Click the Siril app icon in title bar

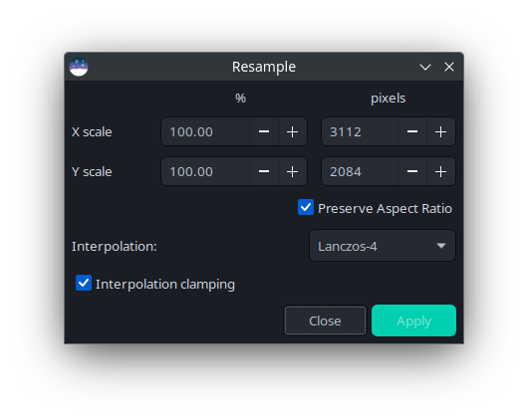click(79, 67)
